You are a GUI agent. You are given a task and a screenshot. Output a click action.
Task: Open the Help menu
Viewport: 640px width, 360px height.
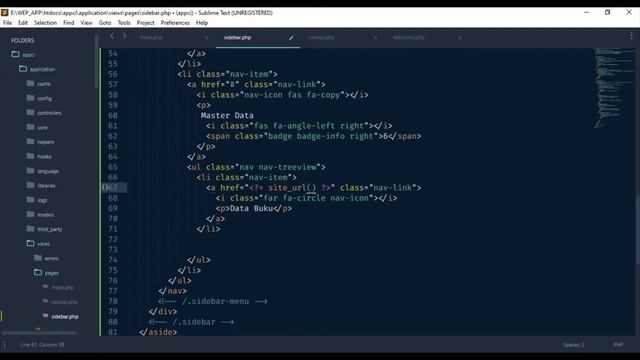tap(202, 23)
